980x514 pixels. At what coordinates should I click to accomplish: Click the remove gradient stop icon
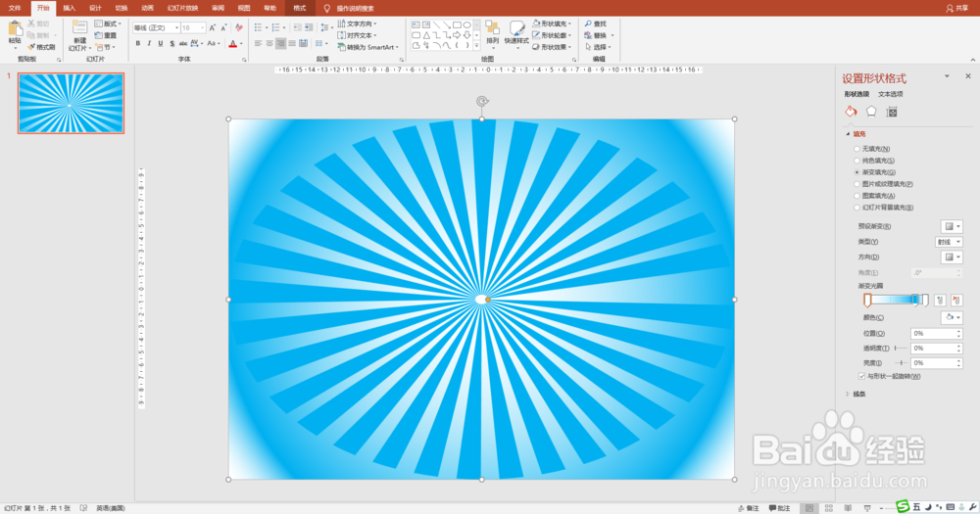point(956,301)
